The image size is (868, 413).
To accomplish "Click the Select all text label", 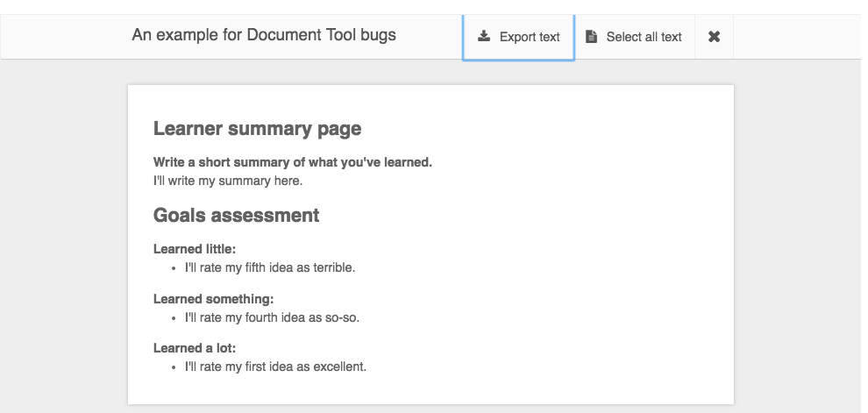I will coord(644,37).
